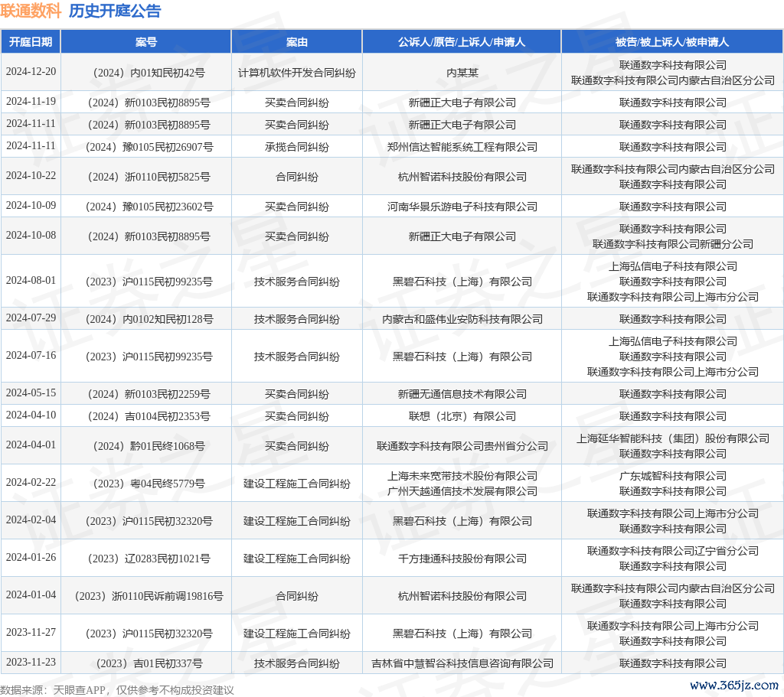Screen dimensions: 784x697
Task: Select the date cell 2024-08-01
Action: [31, 280]
